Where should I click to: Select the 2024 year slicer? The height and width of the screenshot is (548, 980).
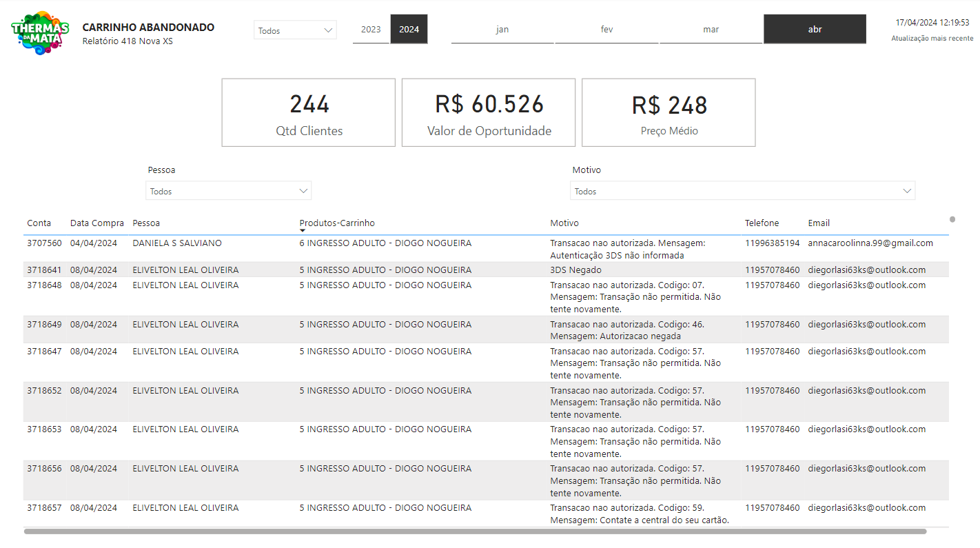[x=409, y=29]
